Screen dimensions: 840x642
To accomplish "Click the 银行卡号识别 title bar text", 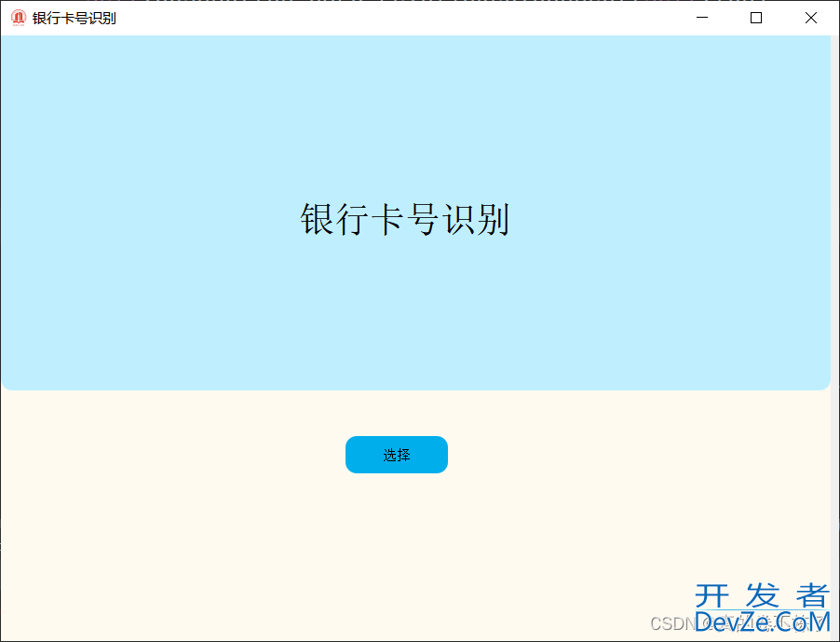I will point(74,19).
